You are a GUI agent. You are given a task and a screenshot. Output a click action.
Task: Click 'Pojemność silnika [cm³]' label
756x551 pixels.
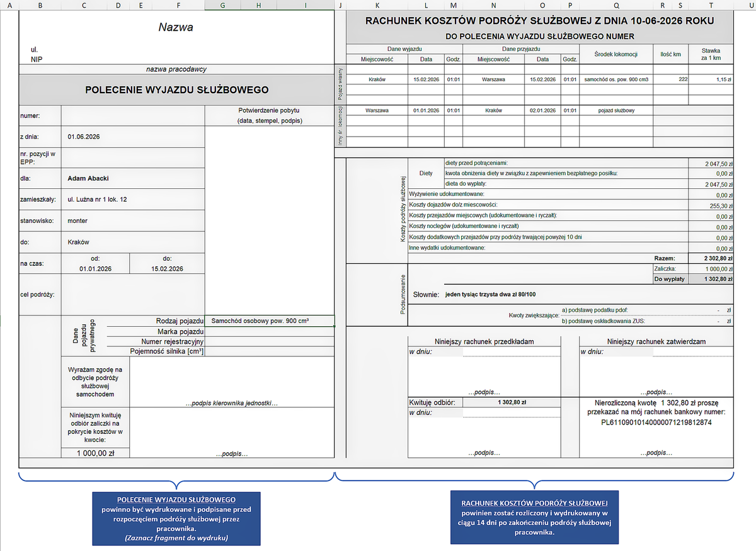coord(166,351)
